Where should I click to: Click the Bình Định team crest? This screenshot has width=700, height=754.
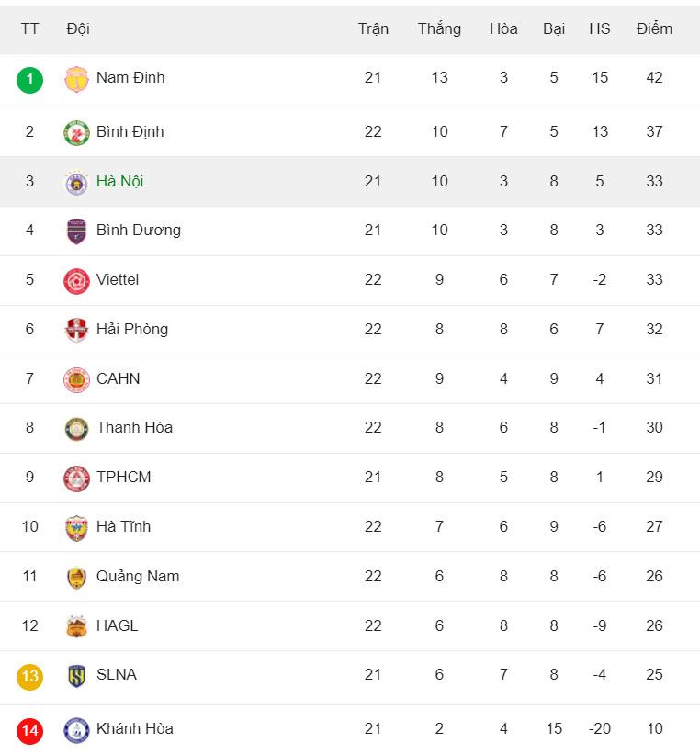pyautogui.click(x=76, y=132)
